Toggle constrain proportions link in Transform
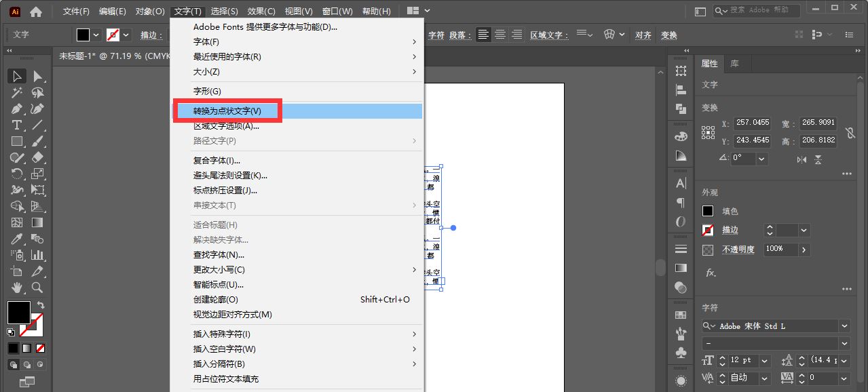Image resolution: width=868 pixels, height=392 pixels. [852, 134]
